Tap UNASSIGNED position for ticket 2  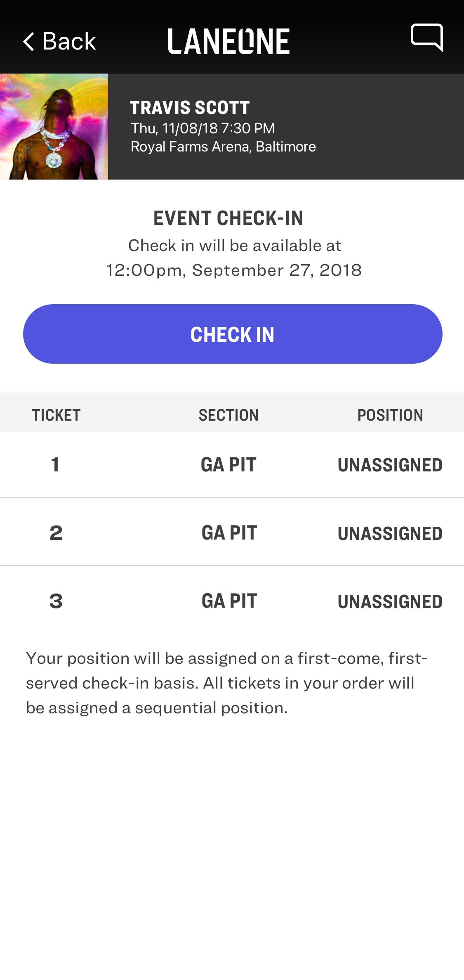point(390,534)
